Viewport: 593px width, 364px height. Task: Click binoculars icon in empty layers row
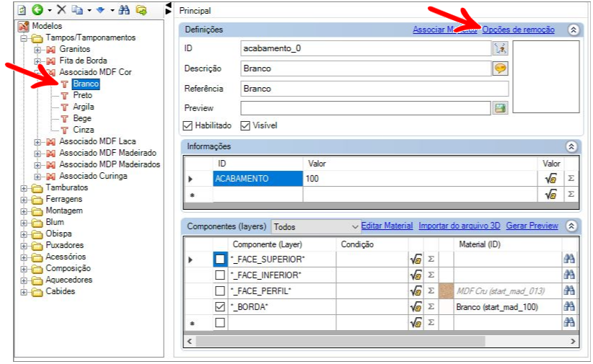pos(569,322)
